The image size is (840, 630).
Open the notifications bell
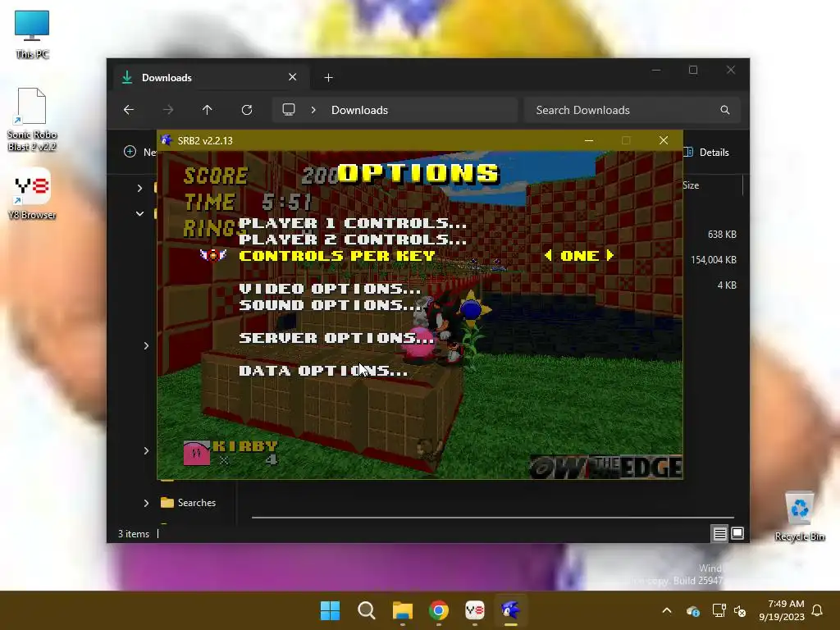click(818, 610)
